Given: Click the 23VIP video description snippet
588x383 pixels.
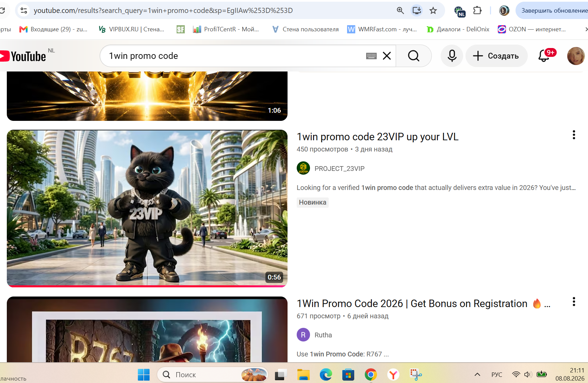Looking at the screenshot, I should click(436, 188).
